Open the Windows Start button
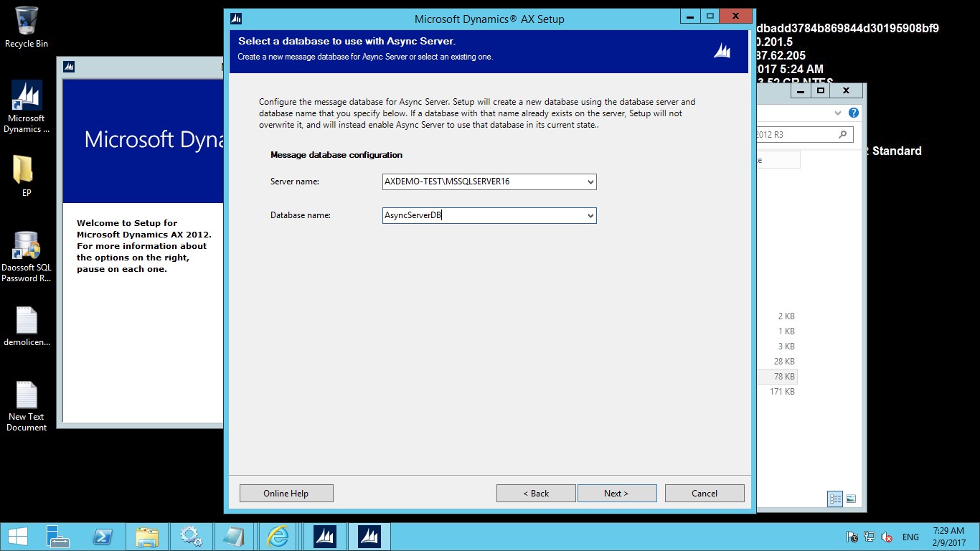The width and height of the screenshot is (980, 551). [x=17, y=537]
